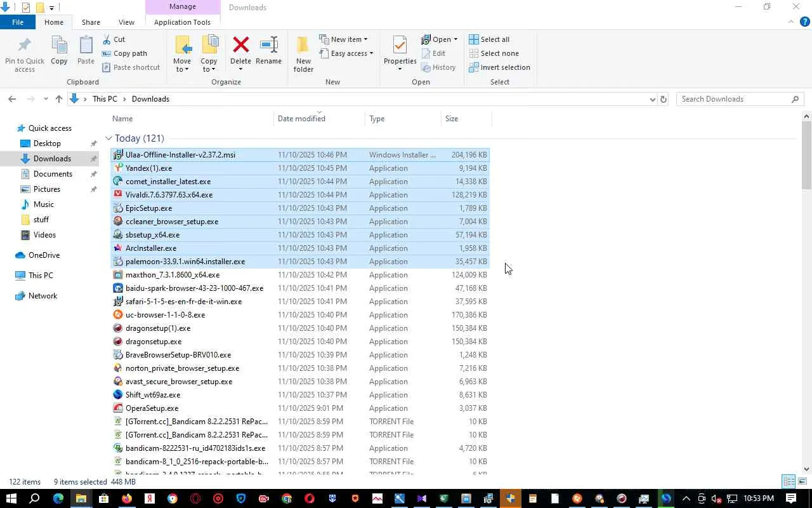Screen dimensions: 812x508
Task: Cut the selected files
Action: tap(113, 39)
